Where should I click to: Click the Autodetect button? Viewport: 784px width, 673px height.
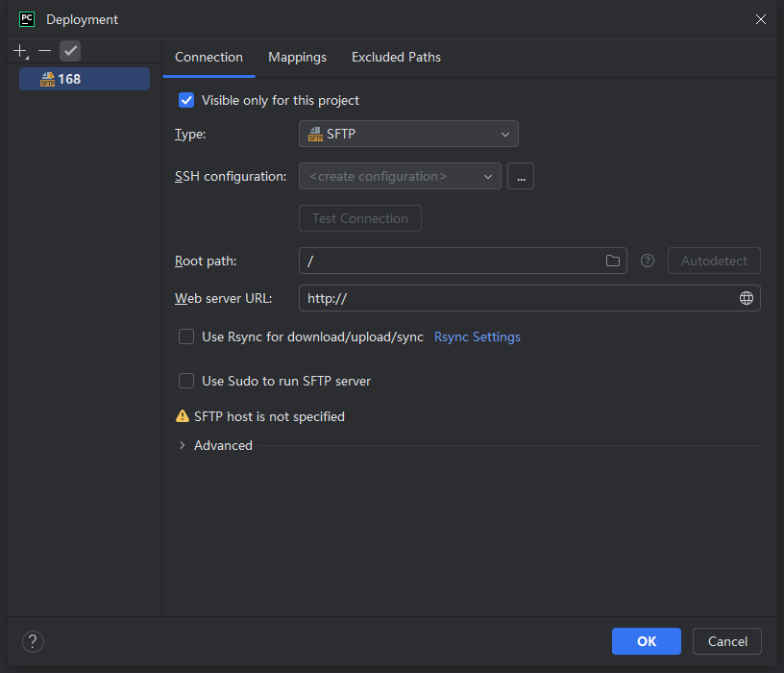[x=714, y=261]
